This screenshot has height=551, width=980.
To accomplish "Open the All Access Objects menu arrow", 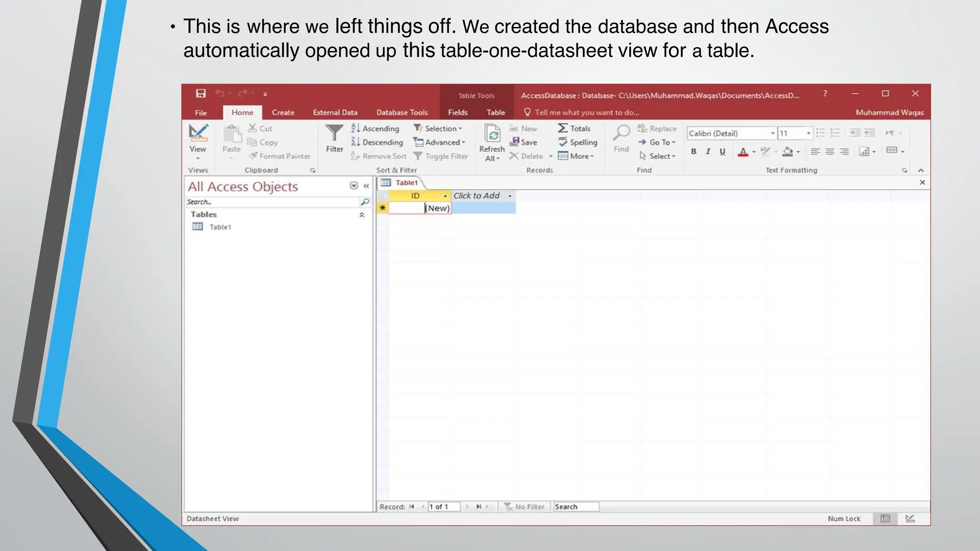I will point(354,186).
